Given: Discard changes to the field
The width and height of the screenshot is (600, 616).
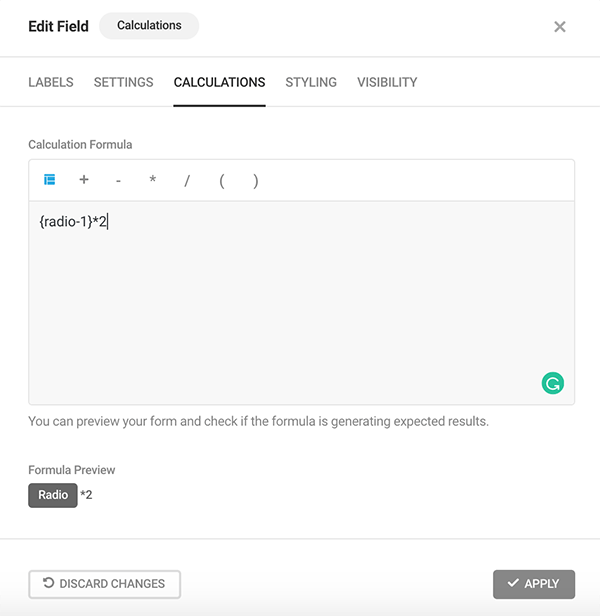Looking at the screenshot, I should click(x=104, y=584).
